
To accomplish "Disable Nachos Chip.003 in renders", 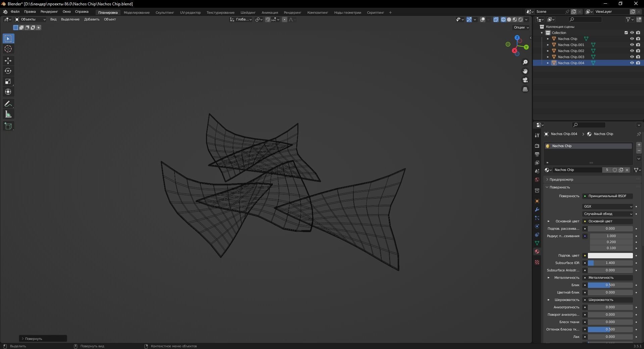I will (638, 57).
